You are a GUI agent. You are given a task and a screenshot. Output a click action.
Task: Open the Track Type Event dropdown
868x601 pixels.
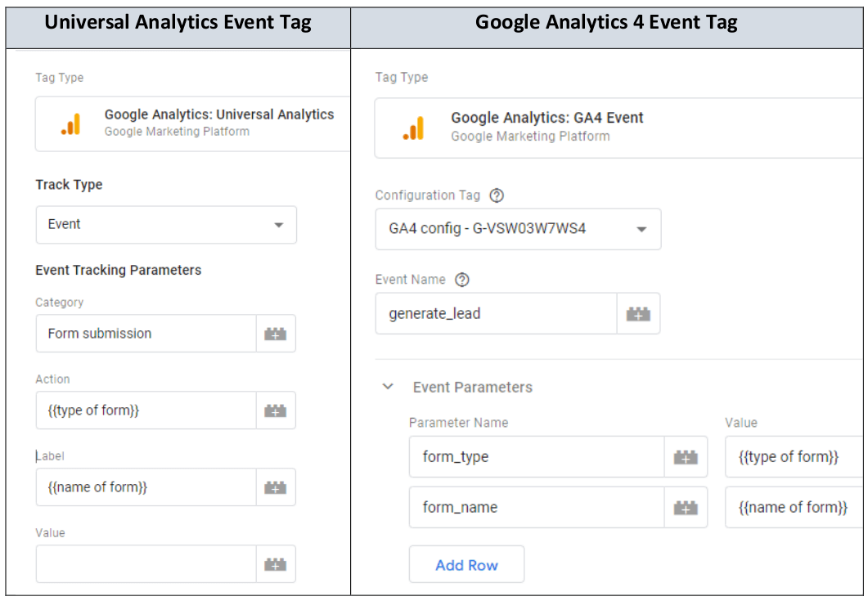coord(166,225)
